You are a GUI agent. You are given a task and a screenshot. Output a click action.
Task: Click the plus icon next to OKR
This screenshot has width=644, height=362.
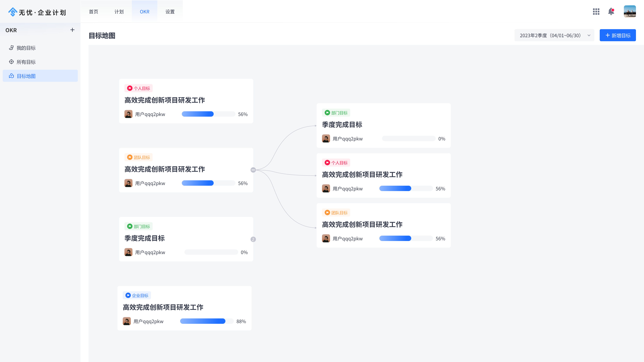point(72,30)
